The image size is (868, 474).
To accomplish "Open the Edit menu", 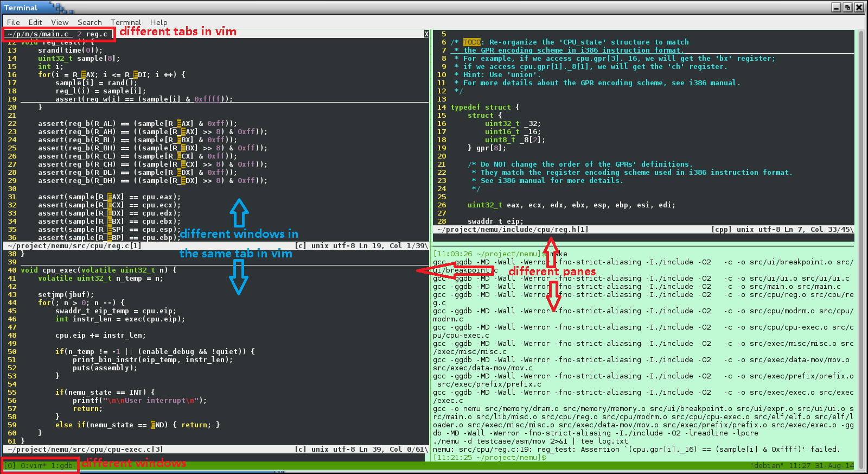I will pos(35,22).
